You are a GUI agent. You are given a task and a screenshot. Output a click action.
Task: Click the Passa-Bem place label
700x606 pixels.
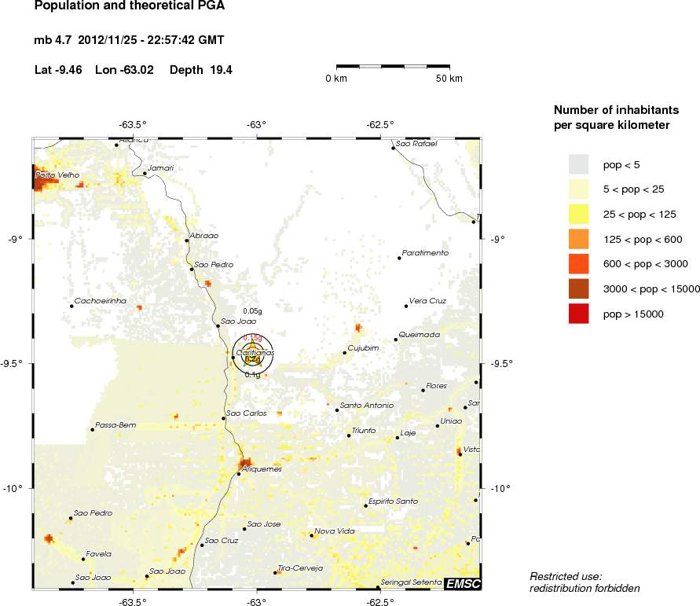tap(115, 425)
